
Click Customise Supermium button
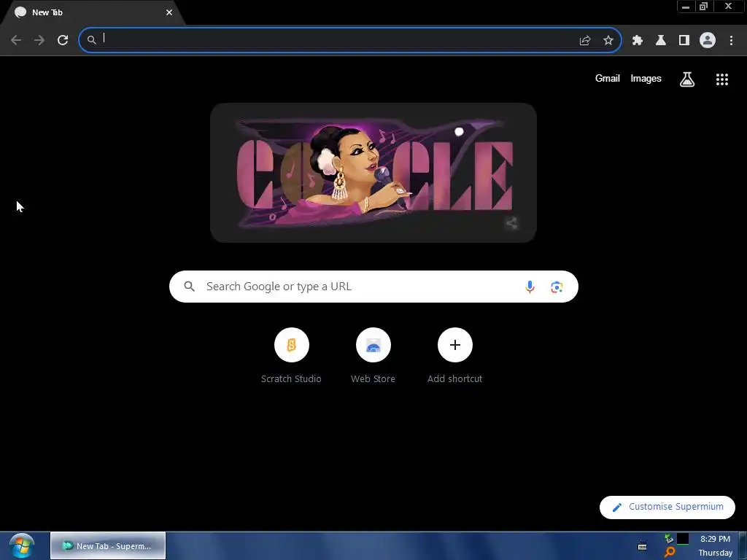pos(667,507)
